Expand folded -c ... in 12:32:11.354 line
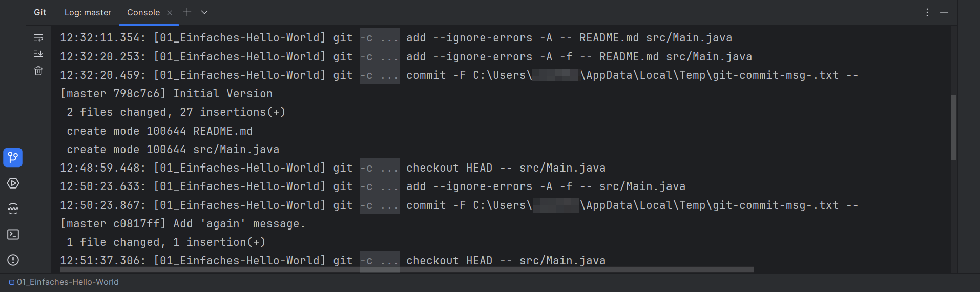The image size is (980, 292). tap(379, 38)
